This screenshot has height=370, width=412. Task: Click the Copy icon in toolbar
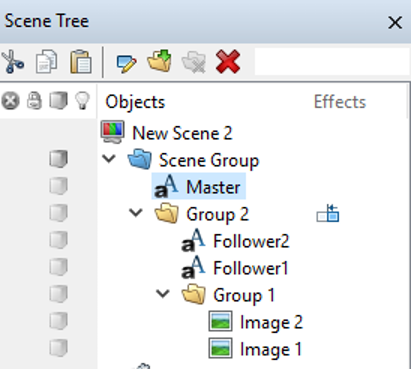(47, 61)
